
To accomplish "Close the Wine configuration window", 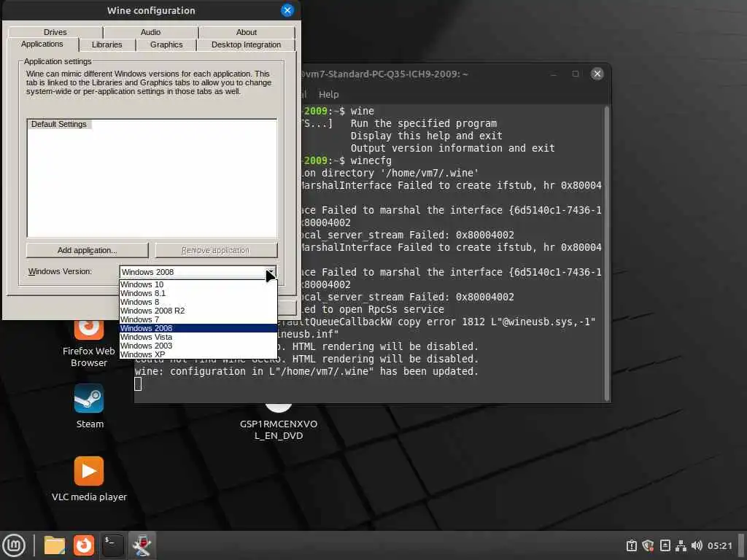I will click(287, 10).
